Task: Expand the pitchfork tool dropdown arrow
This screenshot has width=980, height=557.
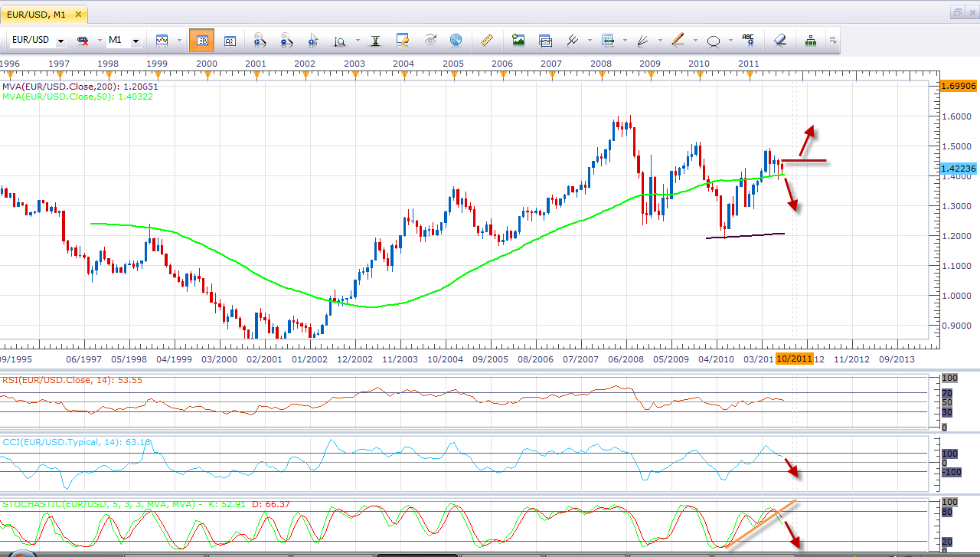Action: pyautogui.click(x=589, y=41)
